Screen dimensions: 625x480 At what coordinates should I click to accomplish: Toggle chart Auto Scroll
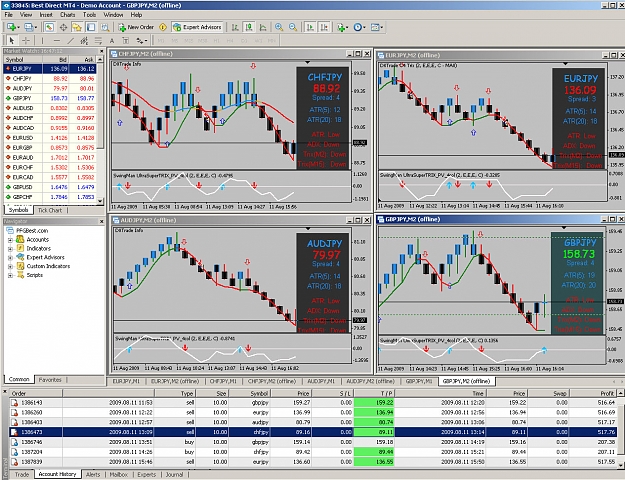tap(310, 27)
